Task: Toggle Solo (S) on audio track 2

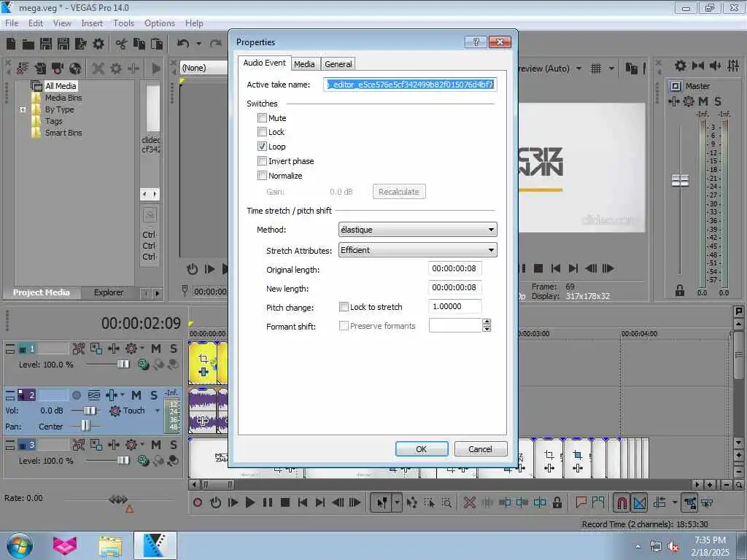Action: (153, 395)
